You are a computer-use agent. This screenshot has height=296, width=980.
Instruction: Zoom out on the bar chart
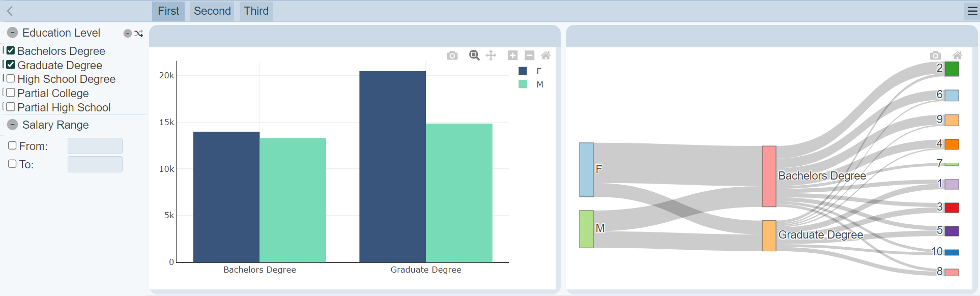[529, 55]
